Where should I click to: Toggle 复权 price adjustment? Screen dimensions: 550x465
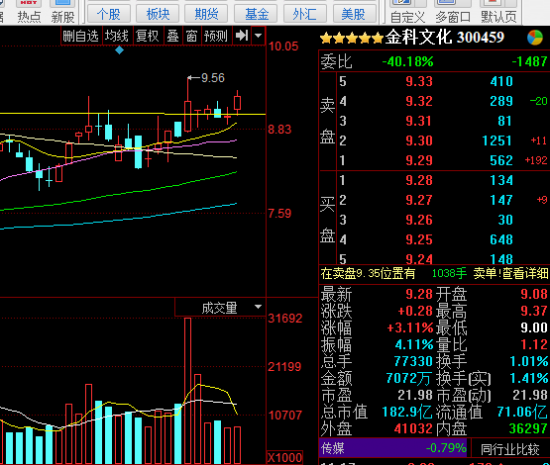click(x=147, y=36)
